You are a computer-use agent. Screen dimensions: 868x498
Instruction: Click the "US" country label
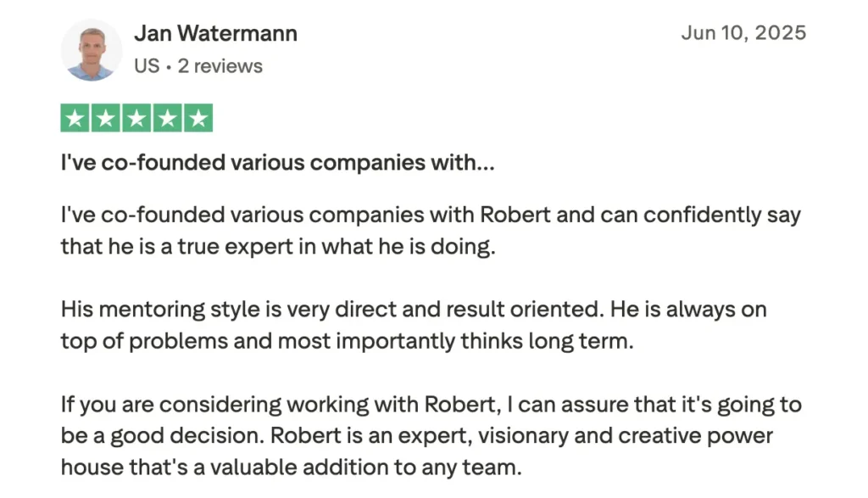click(x=146, y=66)
